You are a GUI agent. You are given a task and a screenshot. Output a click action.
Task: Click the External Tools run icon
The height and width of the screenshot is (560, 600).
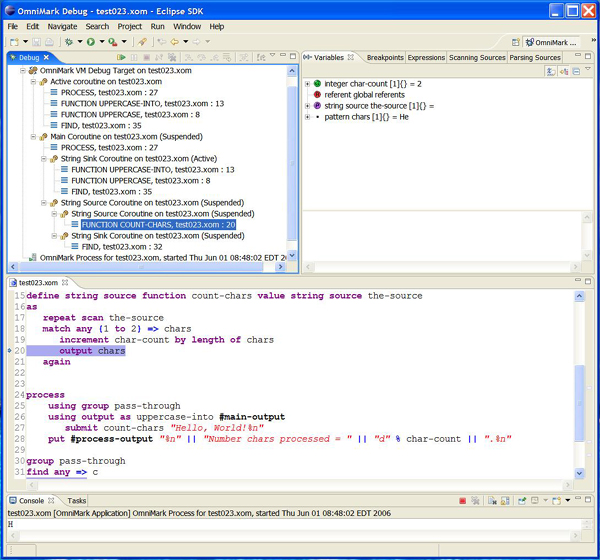(x=112, y=42)
